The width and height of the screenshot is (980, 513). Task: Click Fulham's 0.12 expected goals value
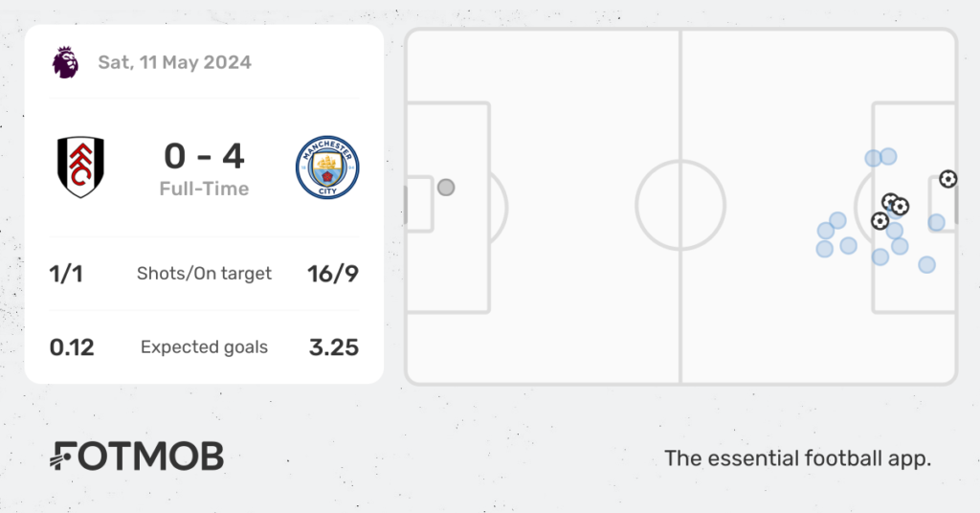click(72, 347)
